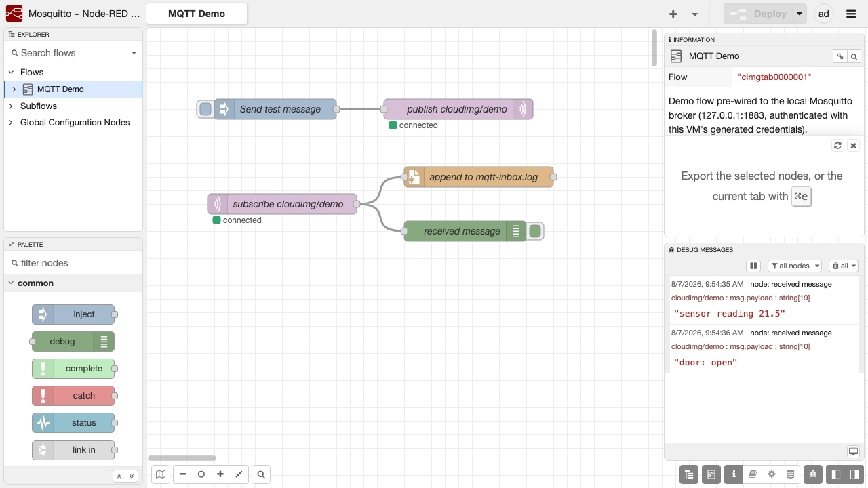868x488 pixels.
Task: Zoom canvas to fit flow
Action: [x=239, y=474]
